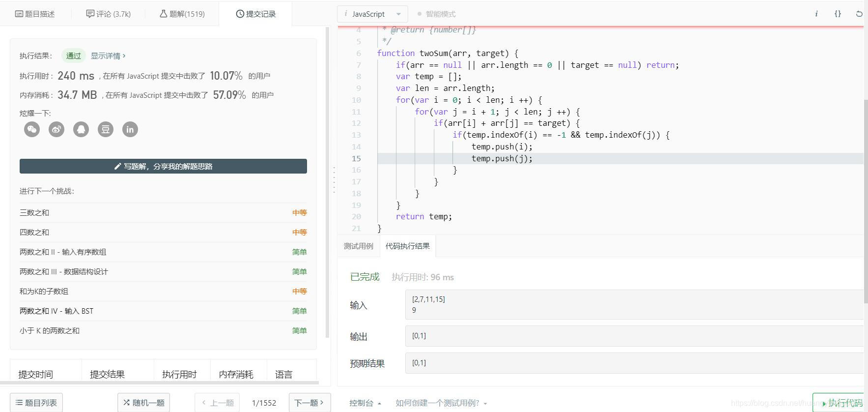Screen dimensions: 868x412
Task: Click 提交时间 column header
Action: coord(35,374)
